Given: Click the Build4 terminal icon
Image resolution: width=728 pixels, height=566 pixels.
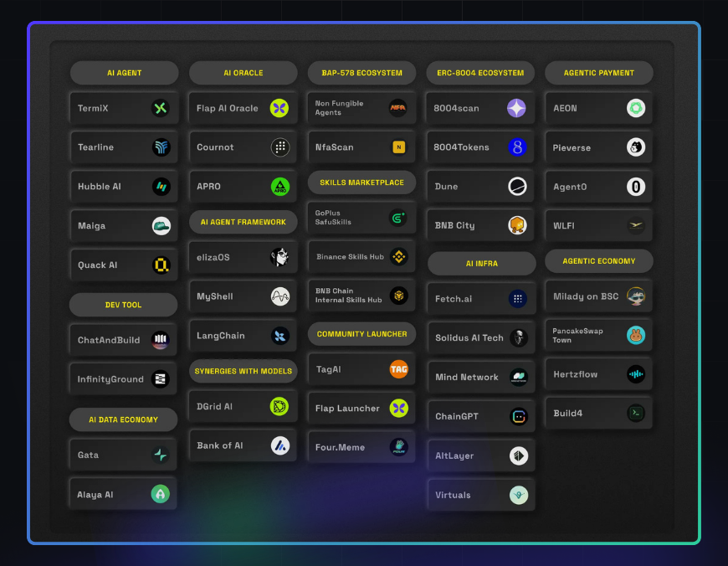Looking at the screenshot, I should (x=636, y=413).
